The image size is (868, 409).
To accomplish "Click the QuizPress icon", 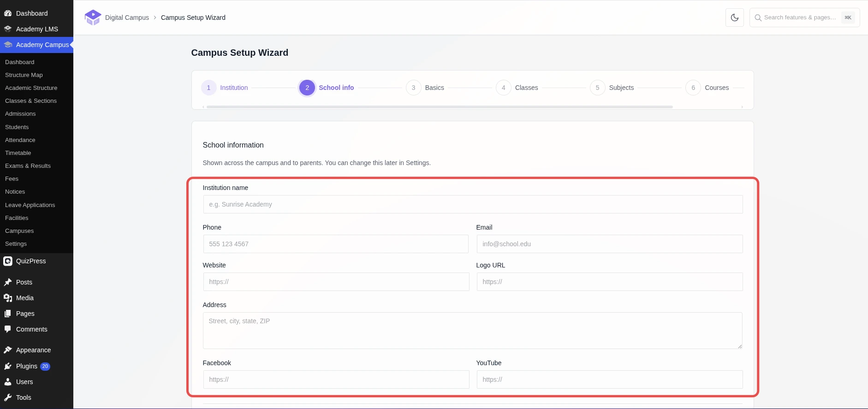I will point(8,261).
